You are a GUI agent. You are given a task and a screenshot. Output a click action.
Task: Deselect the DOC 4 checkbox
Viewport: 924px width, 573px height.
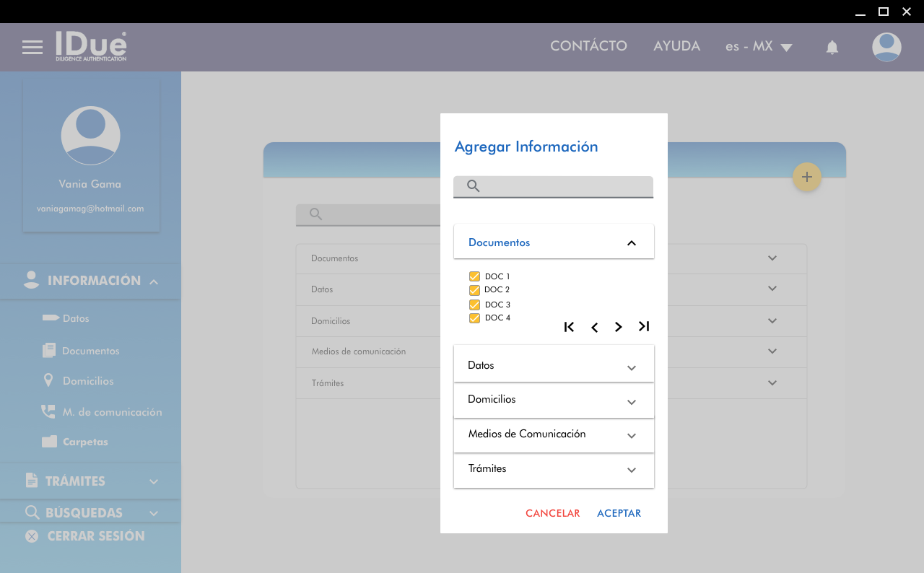[x=474, y=318]
